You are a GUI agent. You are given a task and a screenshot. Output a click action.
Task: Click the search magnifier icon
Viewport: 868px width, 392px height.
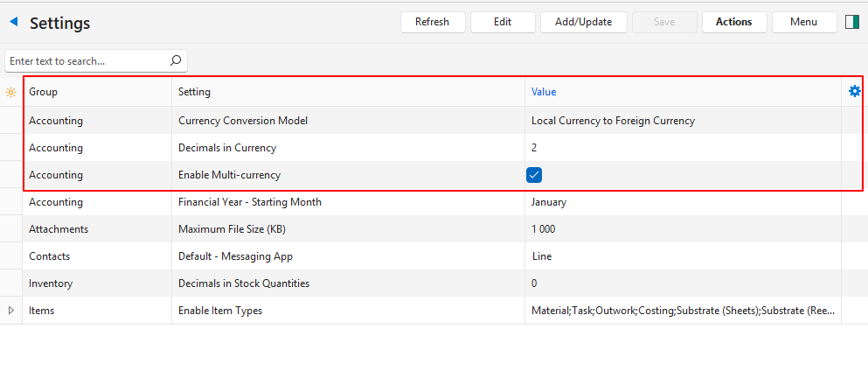(x=175, y=61)
